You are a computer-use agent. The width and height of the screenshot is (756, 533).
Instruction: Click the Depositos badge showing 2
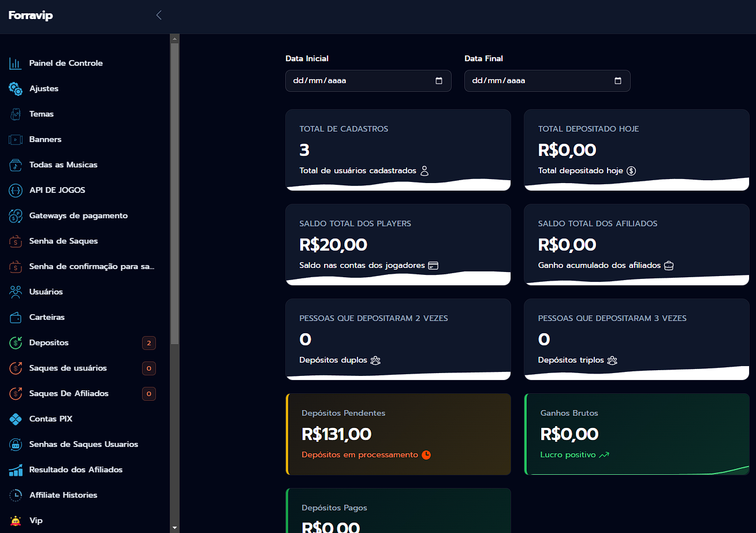pos(149,343)
